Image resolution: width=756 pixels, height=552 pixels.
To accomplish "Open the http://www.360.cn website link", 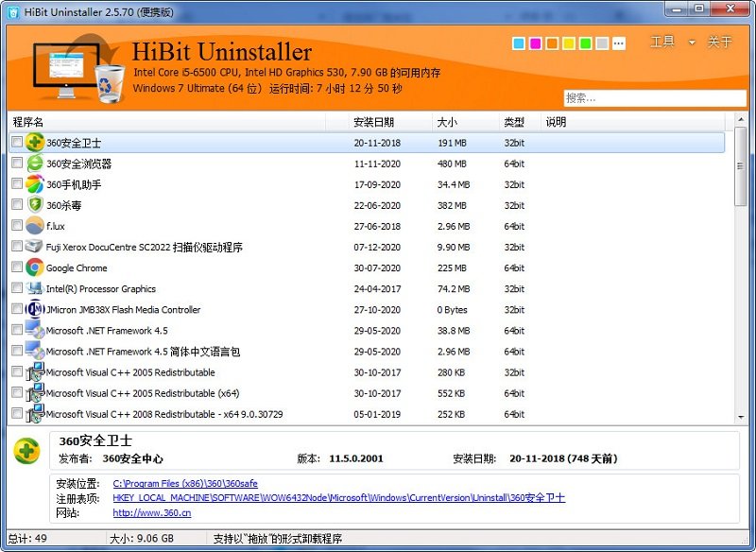I will [x=152, y=512].
